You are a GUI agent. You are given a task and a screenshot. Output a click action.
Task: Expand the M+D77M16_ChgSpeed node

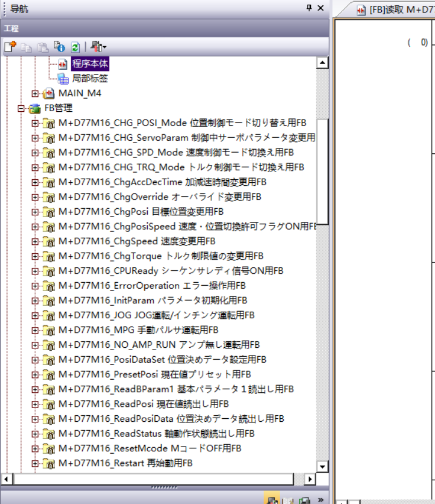[x=35, y=241]
